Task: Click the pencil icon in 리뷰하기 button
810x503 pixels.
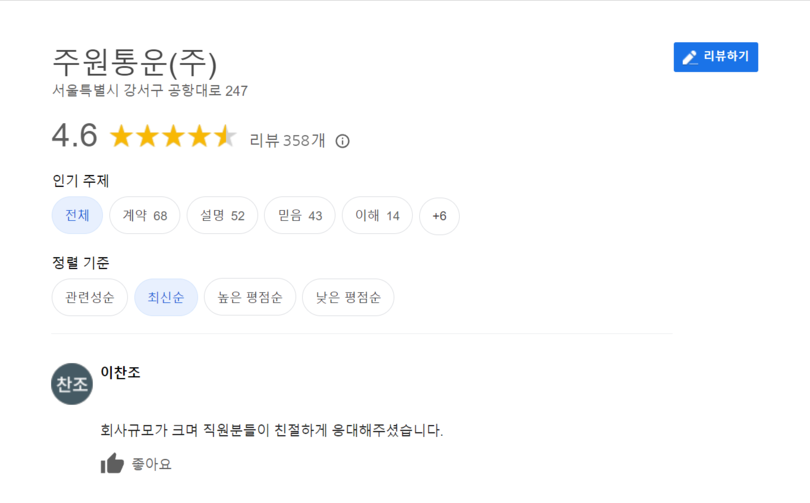Action: pyautogui.click(x=690, y=57)
